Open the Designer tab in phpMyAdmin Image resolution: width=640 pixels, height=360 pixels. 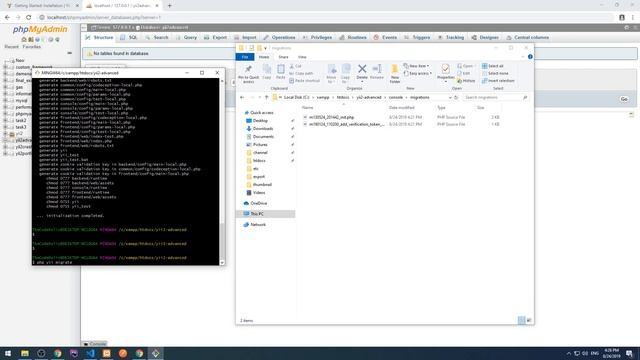coord(485,38)
